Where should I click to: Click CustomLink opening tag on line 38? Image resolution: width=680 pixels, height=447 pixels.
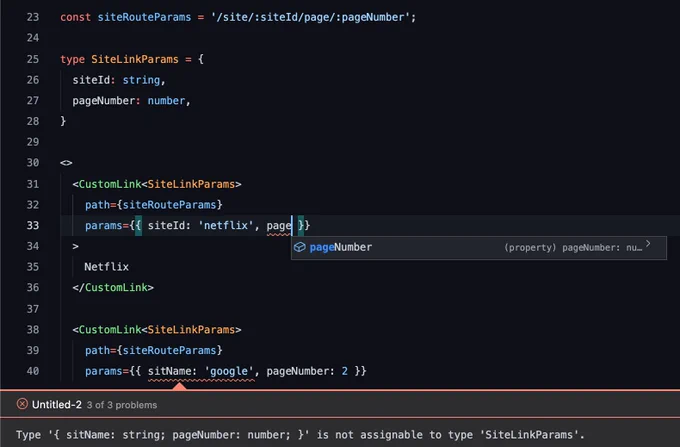[x=157, y=330]
